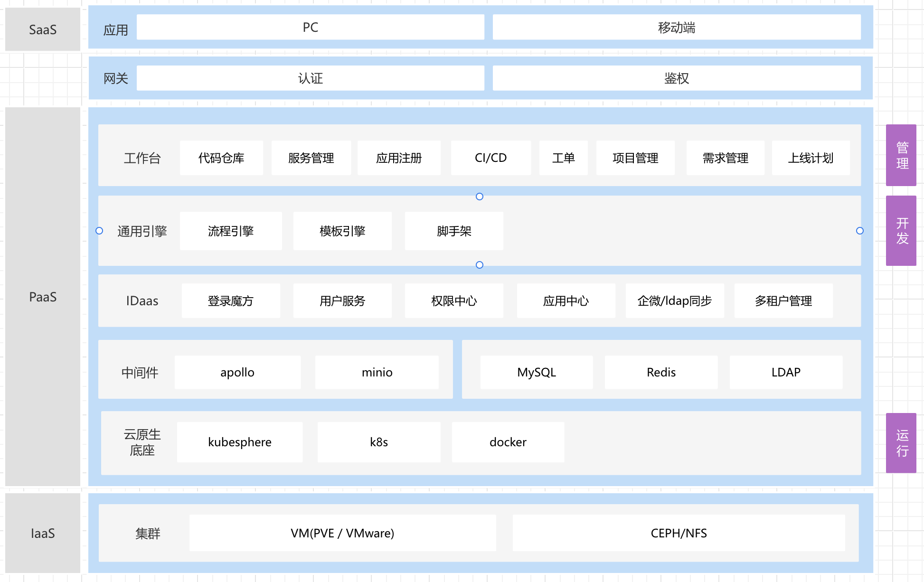
Task: Click the 集群 row label
Action: point(148,534)
